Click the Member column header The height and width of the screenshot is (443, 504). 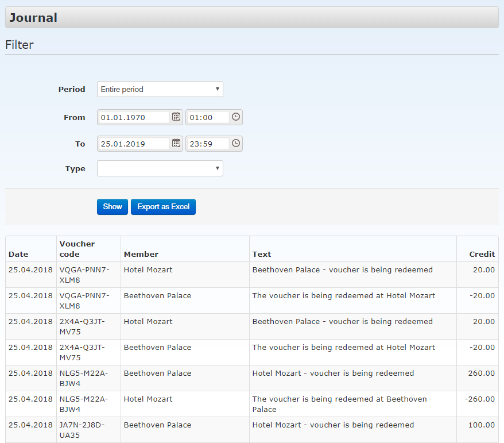(141, 254)
